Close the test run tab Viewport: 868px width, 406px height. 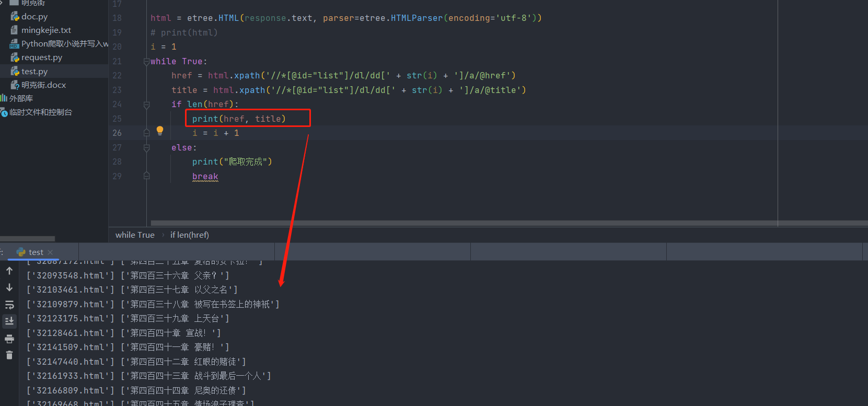(50, 252)
